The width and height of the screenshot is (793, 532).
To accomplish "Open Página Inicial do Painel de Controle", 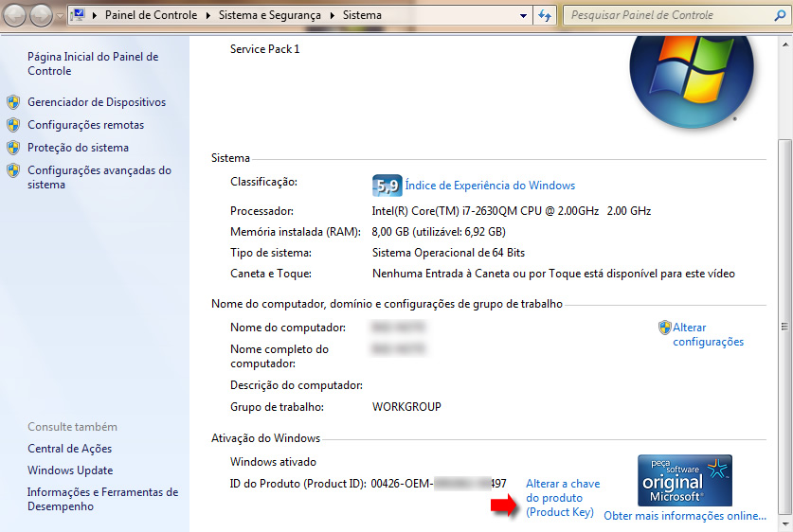I will [x=93, y=63].
